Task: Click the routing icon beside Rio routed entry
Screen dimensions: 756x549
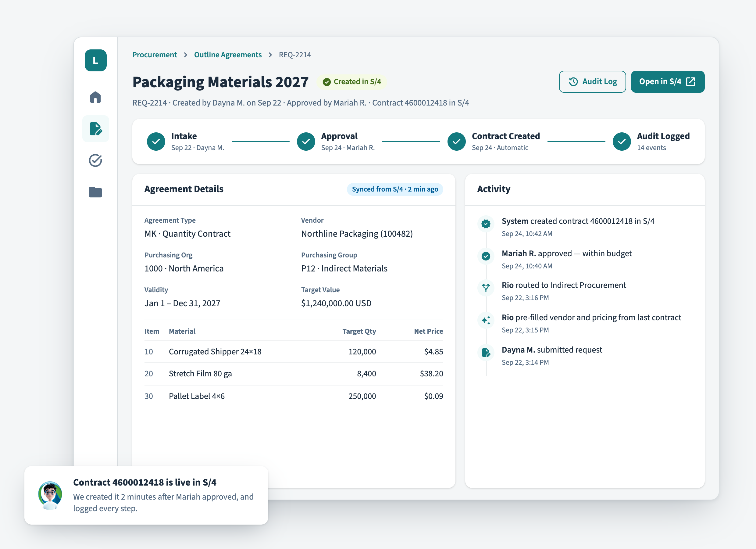Action: [486, 288]
